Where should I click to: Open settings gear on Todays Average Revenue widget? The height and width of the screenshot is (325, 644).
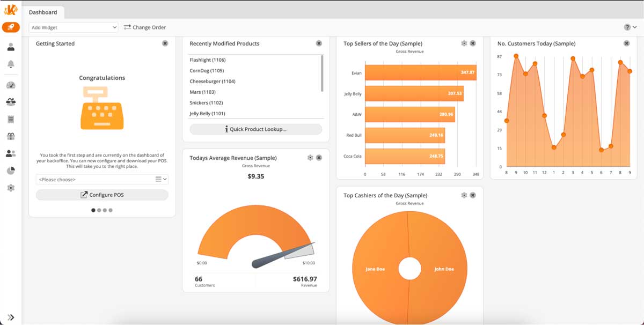310,158
